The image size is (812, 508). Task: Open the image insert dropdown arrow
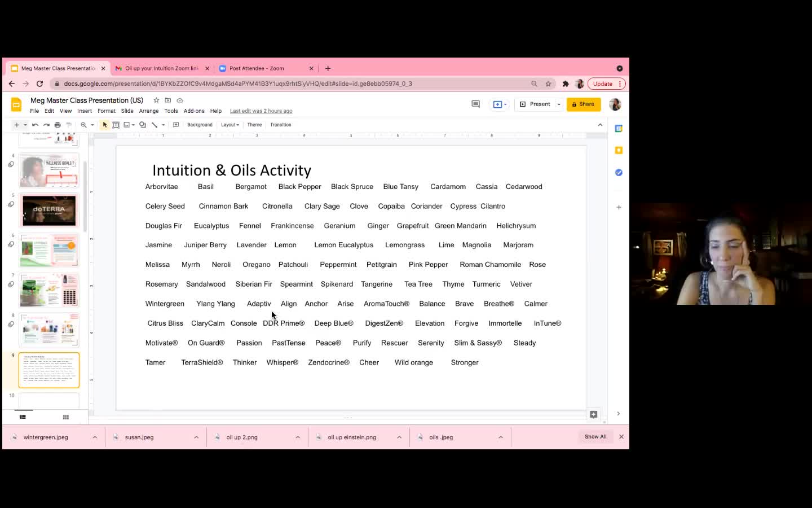pos(133,125)
